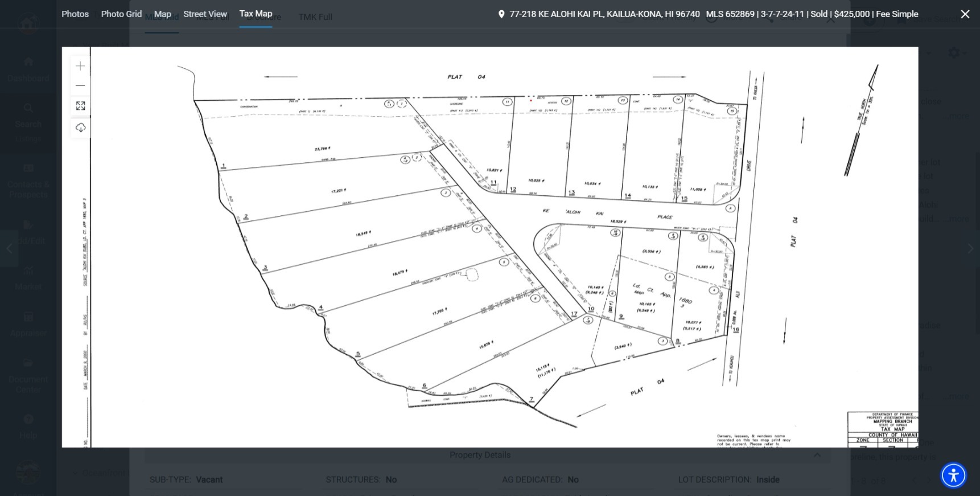Click the location pin beside the address
This screenshot has height=496, width=980.
501,14
